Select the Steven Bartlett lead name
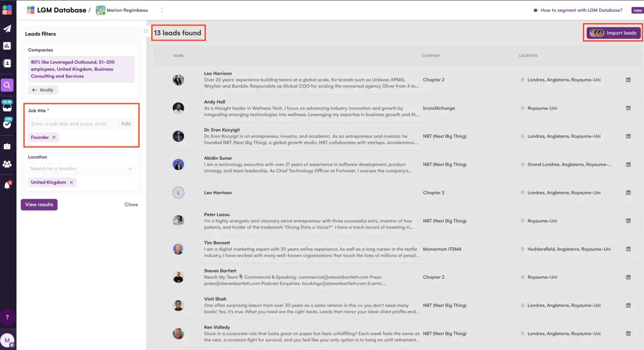The width and height of the screenshot is (644, 350). pos(220,271)
